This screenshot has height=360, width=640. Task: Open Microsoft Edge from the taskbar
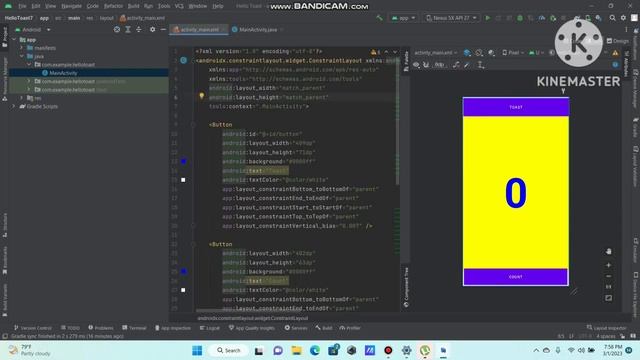[x=315, y=350]
